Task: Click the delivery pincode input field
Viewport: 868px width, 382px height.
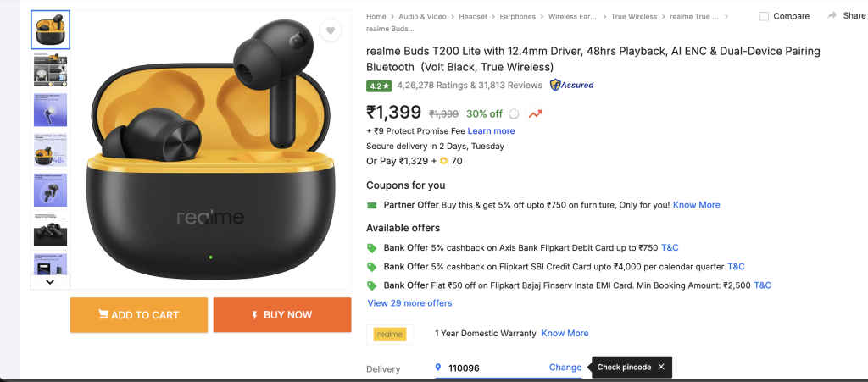Action: pos(492,368)
